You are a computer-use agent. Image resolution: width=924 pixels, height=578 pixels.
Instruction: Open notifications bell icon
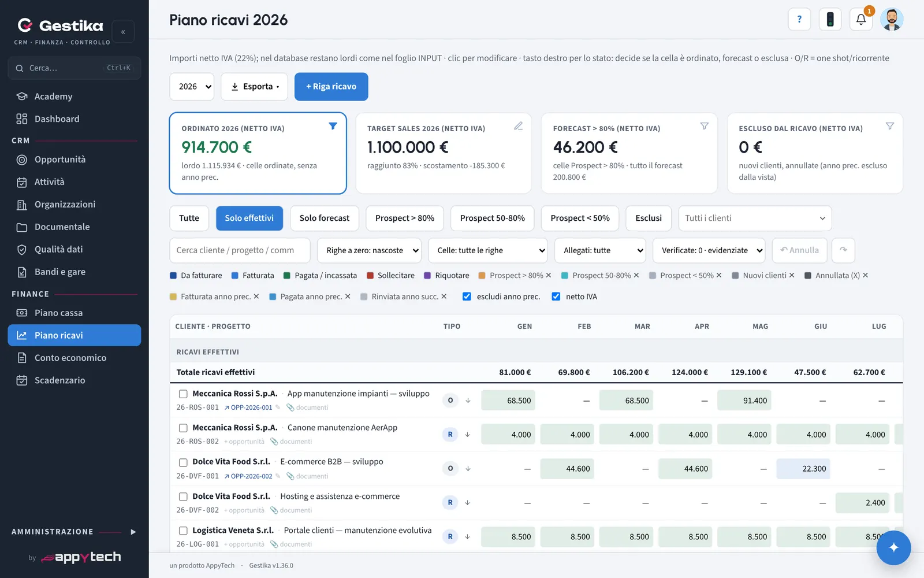click(860, 19)
